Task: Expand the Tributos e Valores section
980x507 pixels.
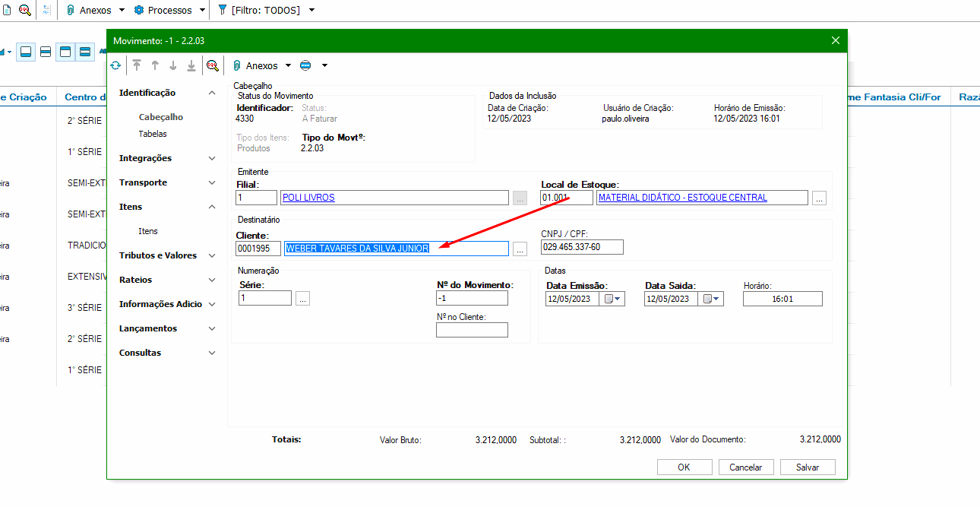Action: click(x=212, y=256)
